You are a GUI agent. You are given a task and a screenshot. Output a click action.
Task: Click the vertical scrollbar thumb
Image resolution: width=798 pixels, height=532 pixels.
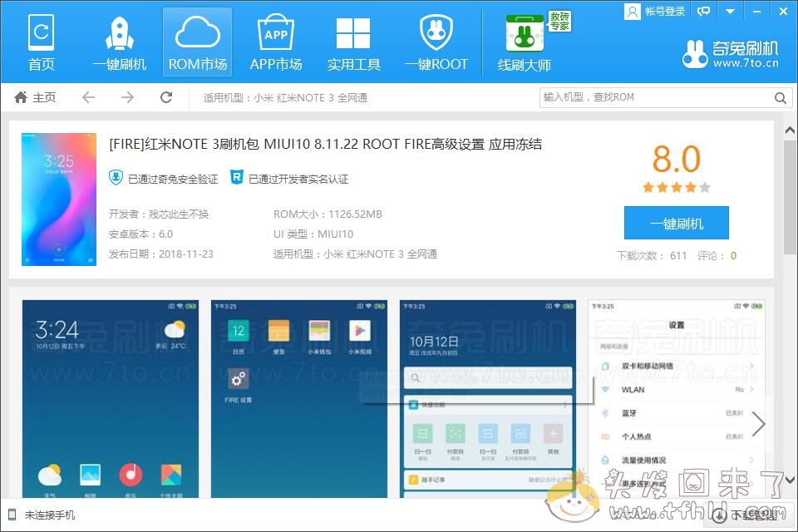[791, 196]
